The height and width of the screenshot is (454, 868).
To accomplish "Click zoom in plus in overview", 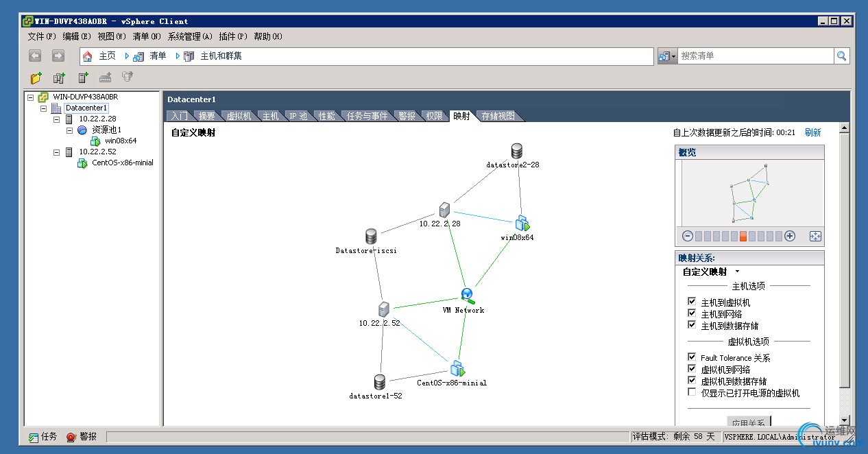I will click(790, 236).
